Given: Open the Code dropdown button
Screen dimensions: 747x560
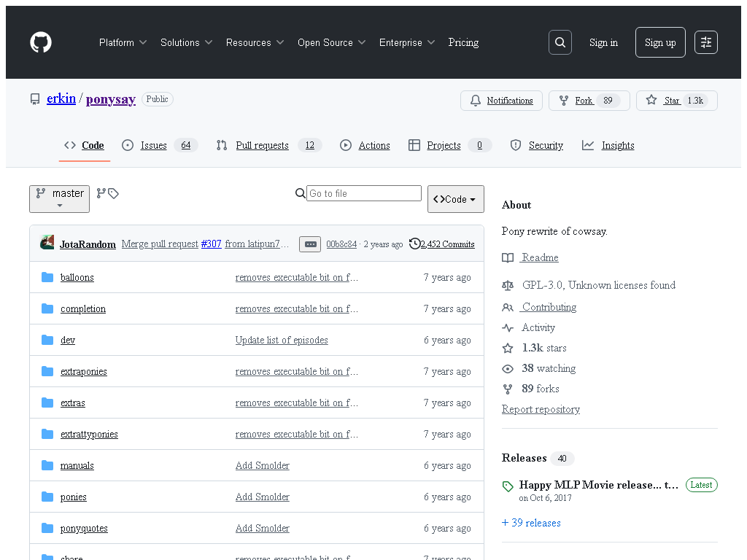Looking at the screenshot, I should pyautogui.click(x=455, y=199).
